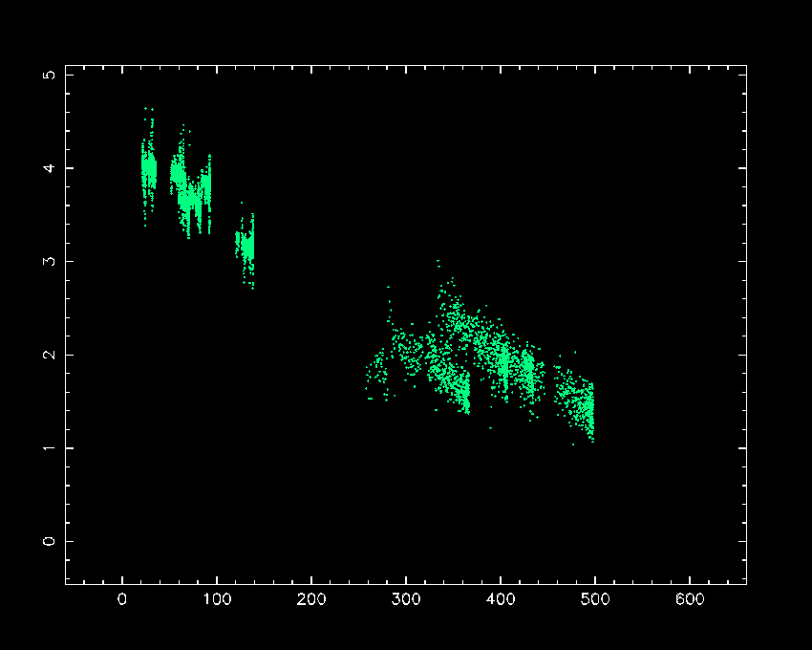812x650 pixels.
Task: Click the x-axis tick label 200
Action: click(311, 599)
